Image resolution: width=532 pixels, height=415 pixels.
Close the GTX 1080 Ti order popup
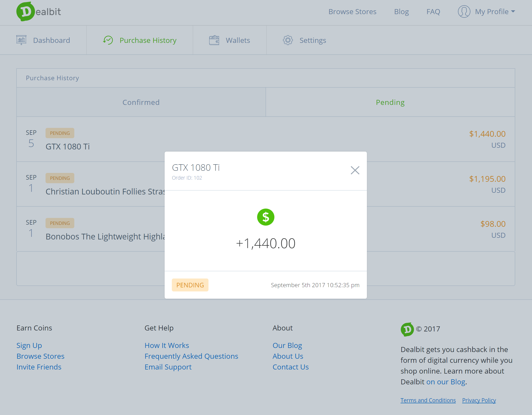pos(355,170)
